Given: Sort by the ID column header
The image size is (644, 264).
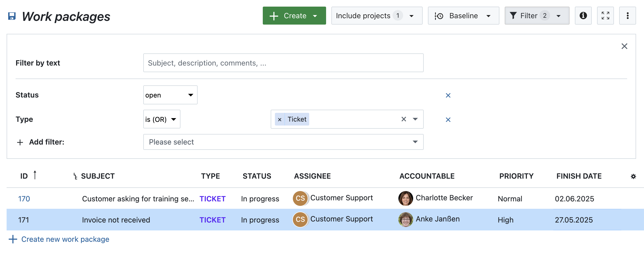Looking at the screenshot, I should [x=24, y=176].
